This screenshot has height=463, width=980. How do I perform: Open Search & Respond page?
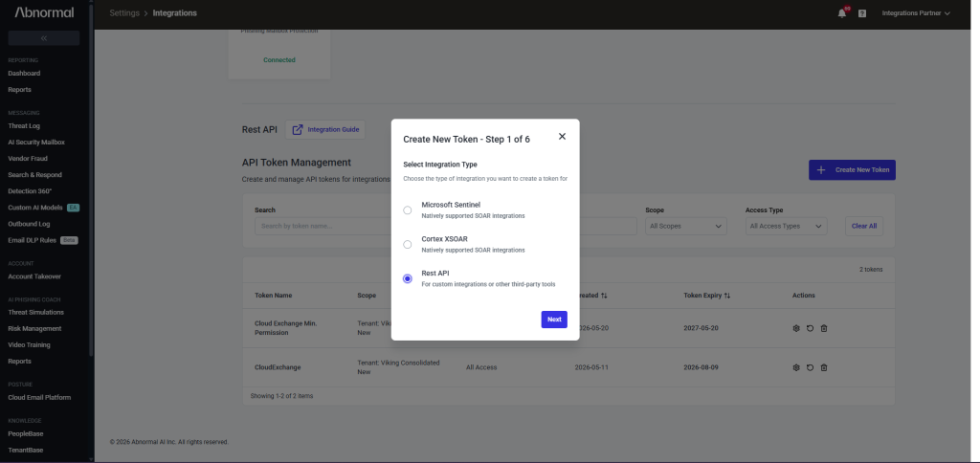point(35,174)
